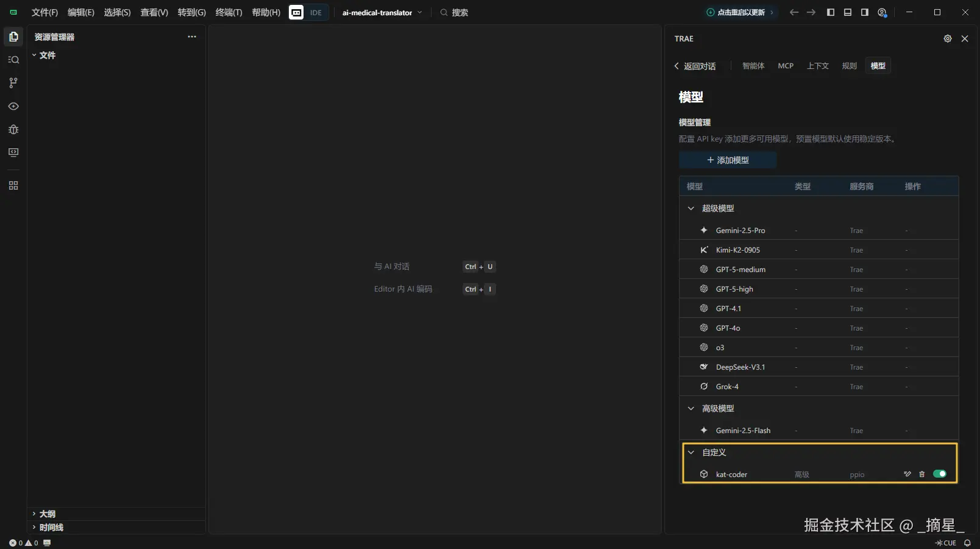This screenshot has height=549, width=980.
Task: Click the kat-coder model name
Action: click(731, 474)
